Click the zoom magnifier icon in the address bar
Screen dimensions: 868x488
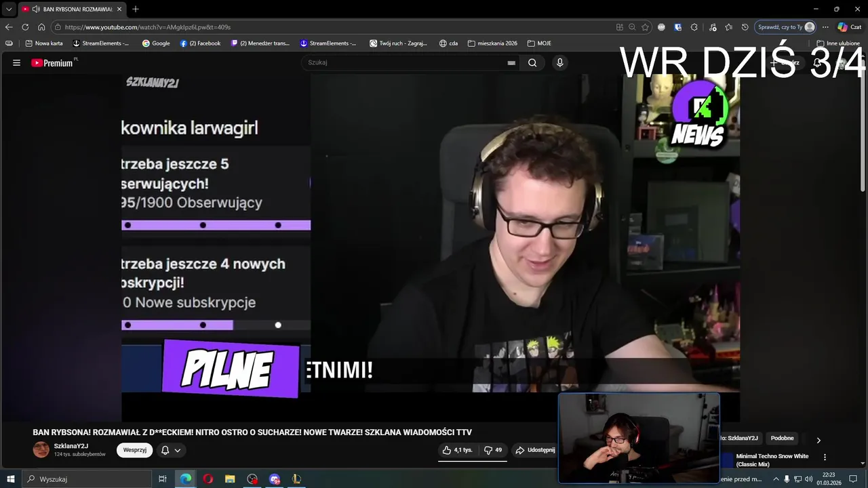[x=632, y=27]
